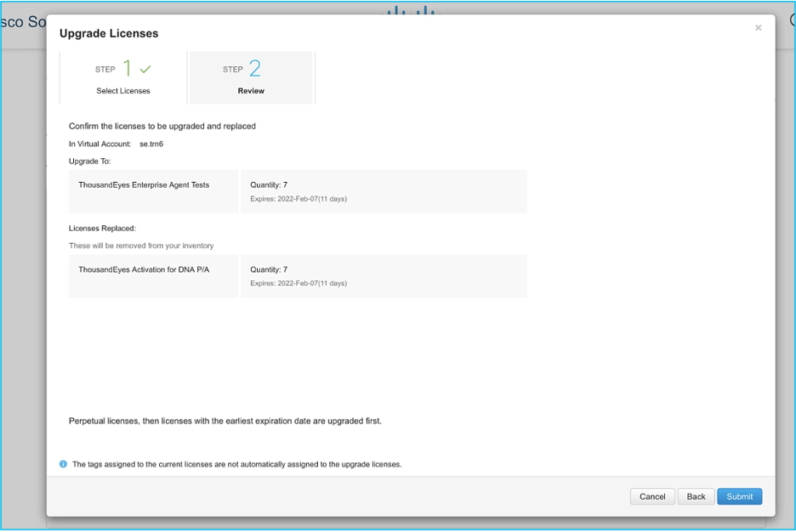
Task: Click the Upgrade Licenses dialog title
Action: click(109, 33)
